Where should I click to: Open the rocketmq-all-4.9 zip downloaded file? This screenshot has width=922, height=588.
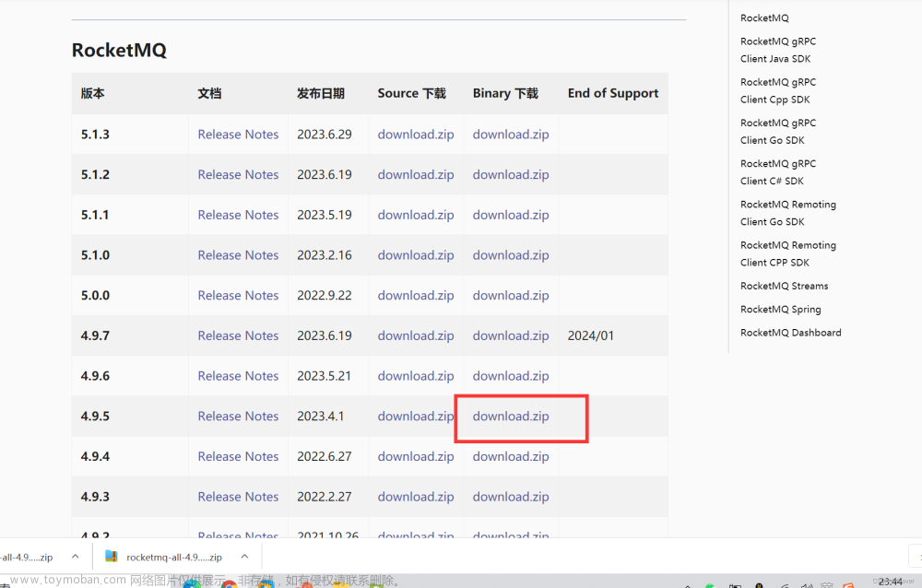pos(174,557)
